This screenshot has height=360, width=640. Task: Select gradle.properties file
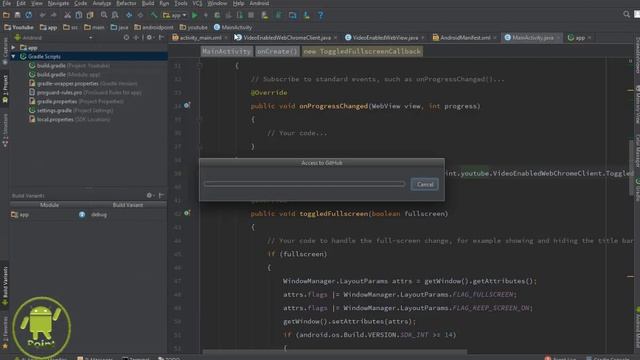point(76,101)
